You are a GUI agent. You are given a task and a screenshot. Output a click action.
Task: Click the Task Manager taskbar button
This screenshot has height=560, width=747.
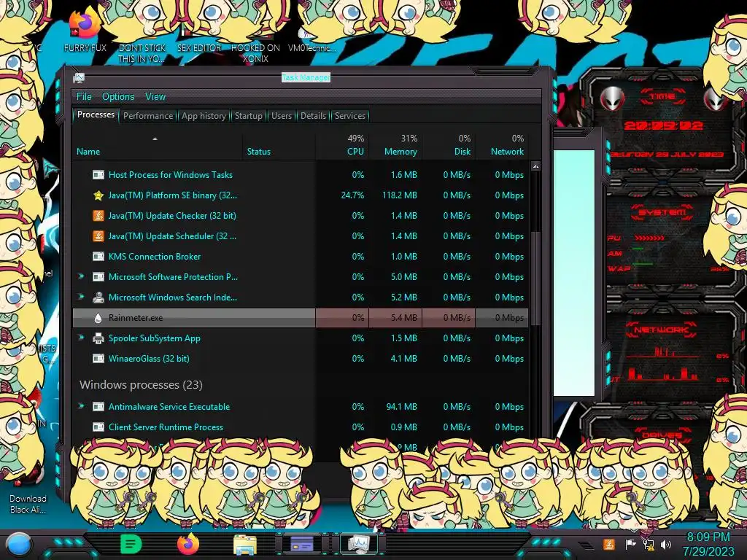[359, 543]
